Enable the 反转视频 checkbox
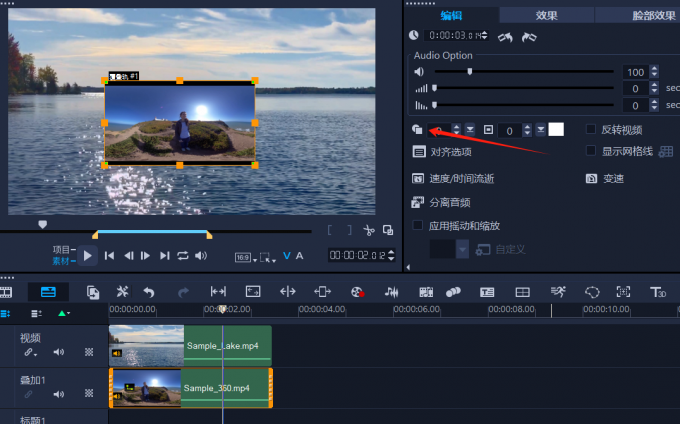This screenshot has height=424, width=680. tap(591, 129)
